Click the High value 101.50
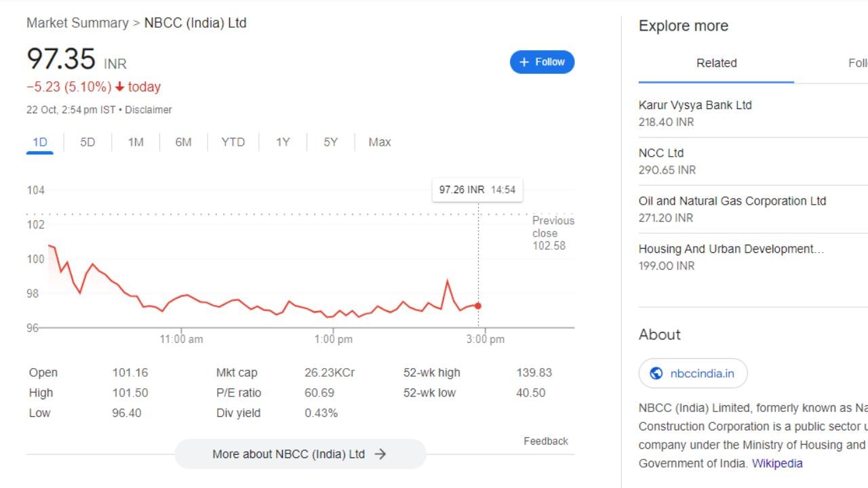 point(130,393)
